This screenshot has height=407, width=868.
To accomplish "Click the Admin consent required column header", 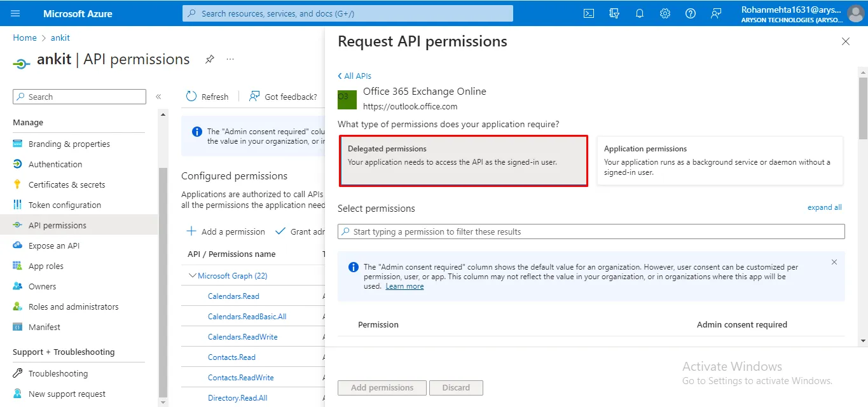I will tap(742, 324).
